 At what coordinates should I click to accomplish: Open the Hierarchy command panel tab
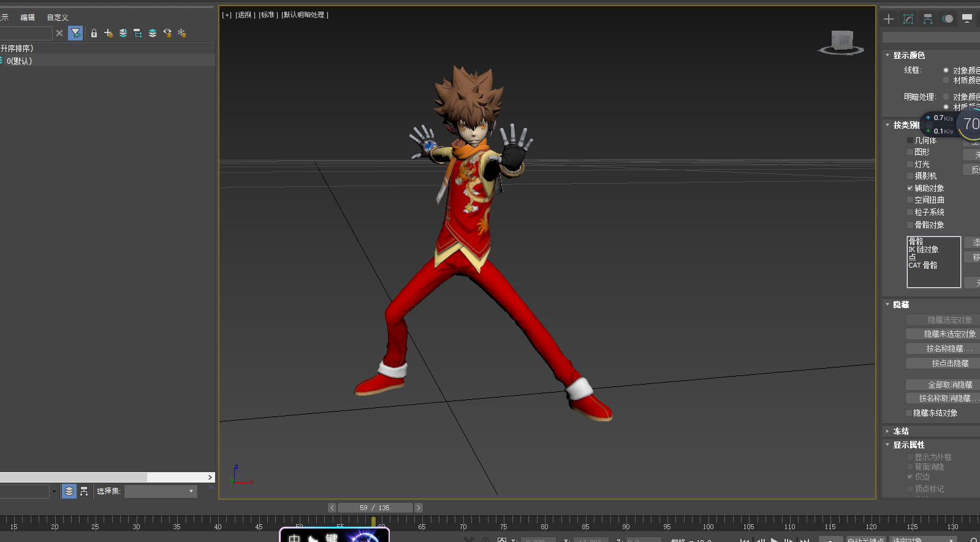click(x=928, y=19)
